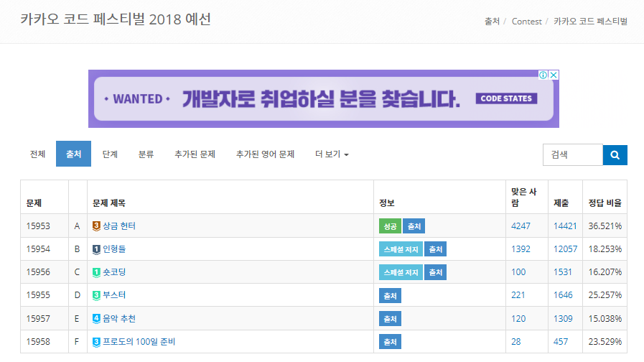Image resolution: width=644 pixels, height=362 pixels.
Task: Click 스페셜 저지 badge in 인형들 row
Action: (401, 249)
